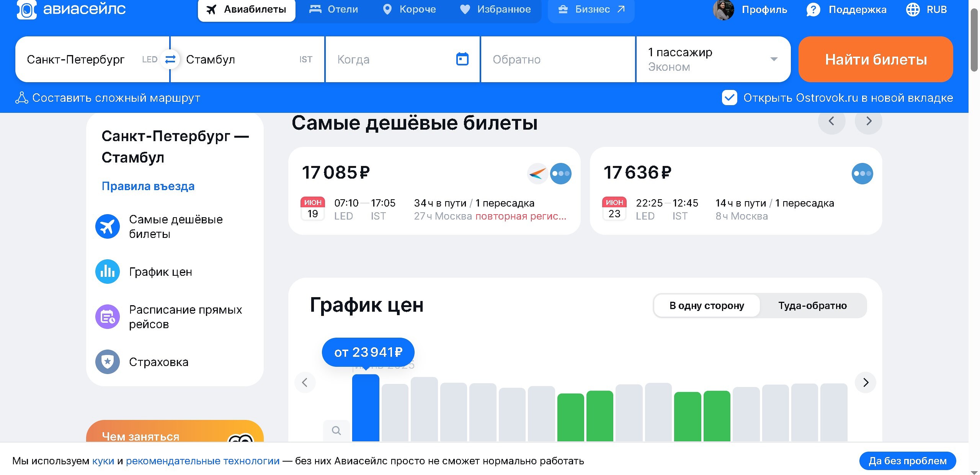
Task: Click the Страховка shield icon
Action: coord(108,361)
